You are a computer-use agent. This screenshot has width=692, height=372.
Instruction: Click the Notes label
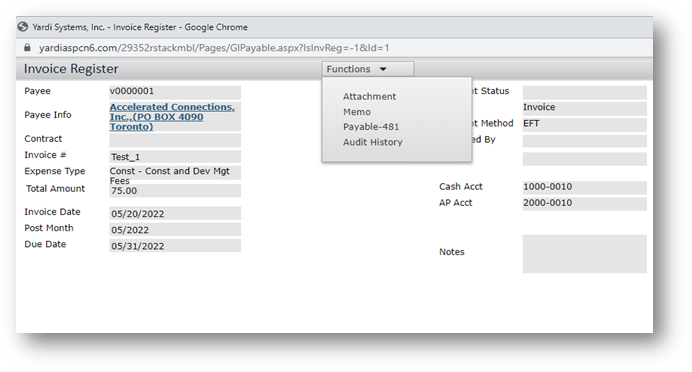pos(451,252)
